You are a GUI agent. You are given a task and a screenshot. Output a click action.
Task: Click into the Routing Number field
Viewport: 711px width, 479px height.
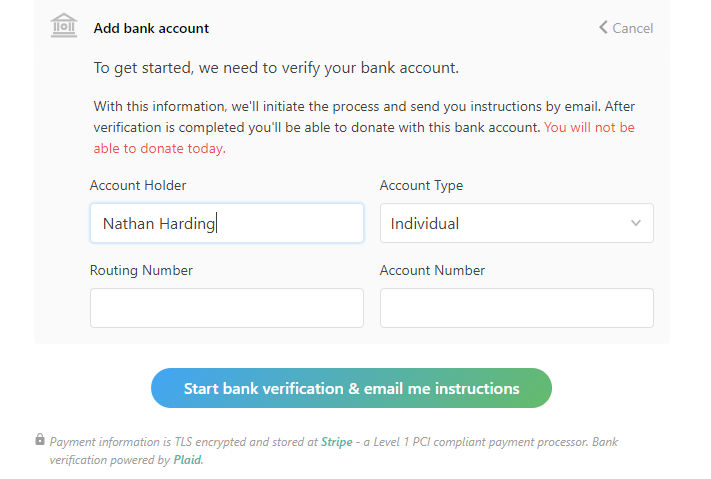click(226, 308)
